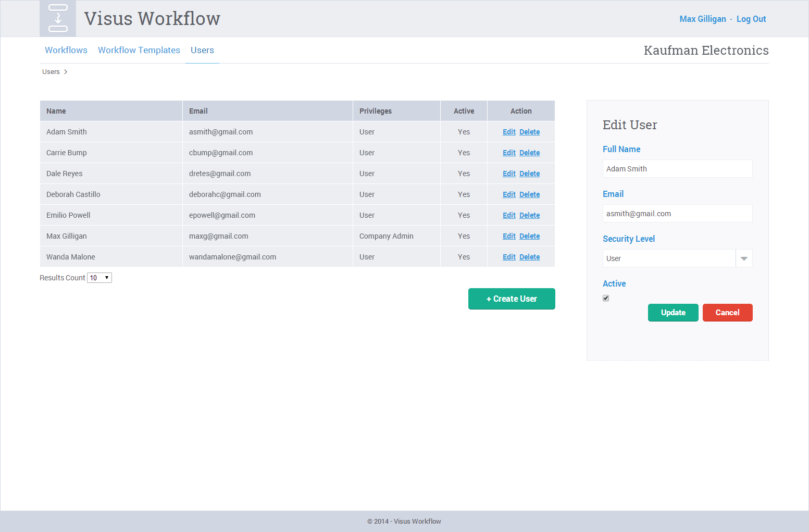This screenshot has height=532, width=809.
Task: Cancel the Edit User form
Action: (x=727, y=313)
